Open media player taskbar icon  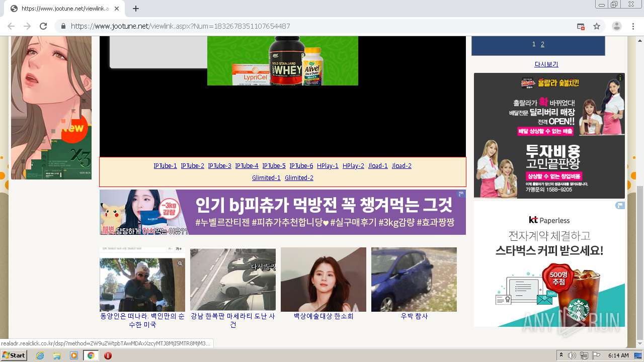coord(74,355)
